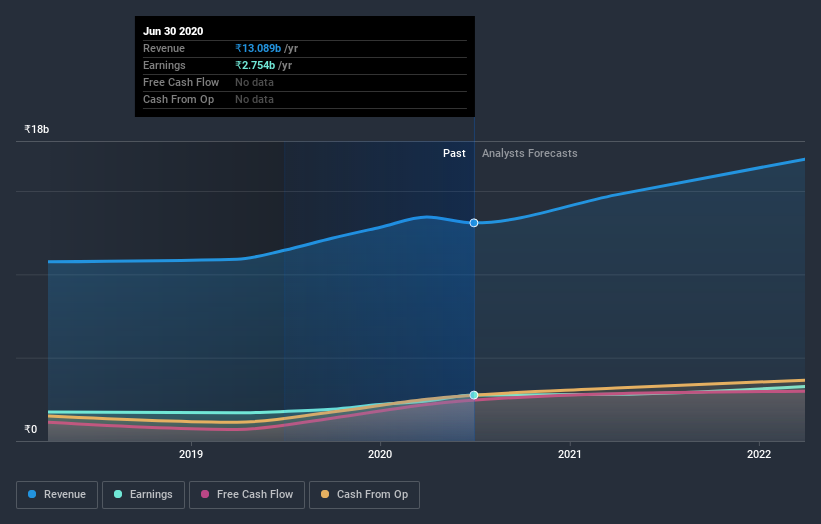Click the Analysts Forecasts label

pos(529,153)
